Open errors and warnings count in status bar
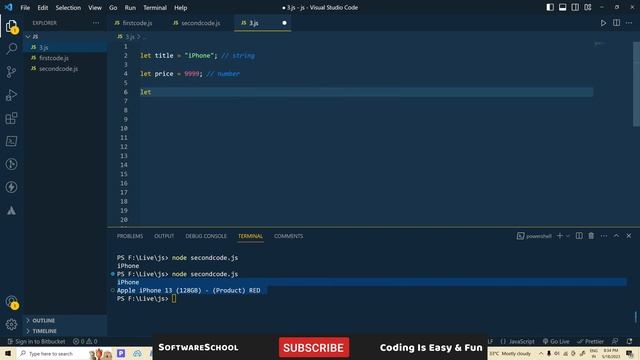Viewport: 640px width, 360px height. click(x=85, y=341)
